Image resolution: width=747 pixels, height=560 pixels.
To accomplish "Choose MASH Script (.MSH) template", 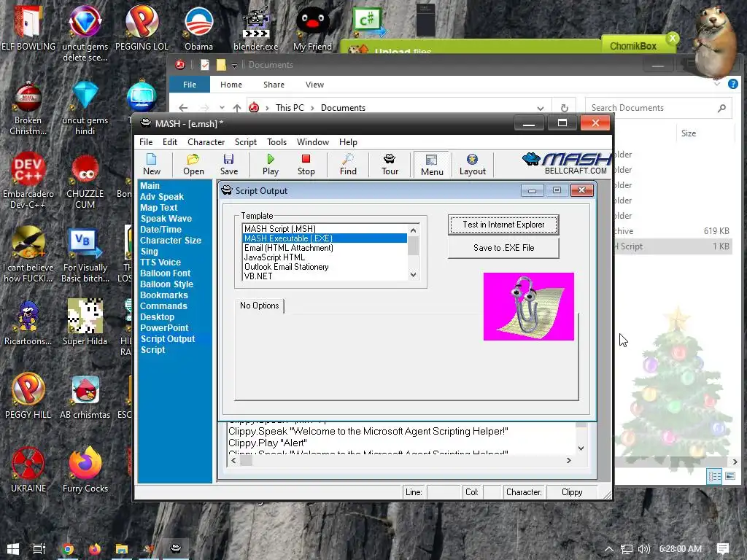I will (325, 229).
